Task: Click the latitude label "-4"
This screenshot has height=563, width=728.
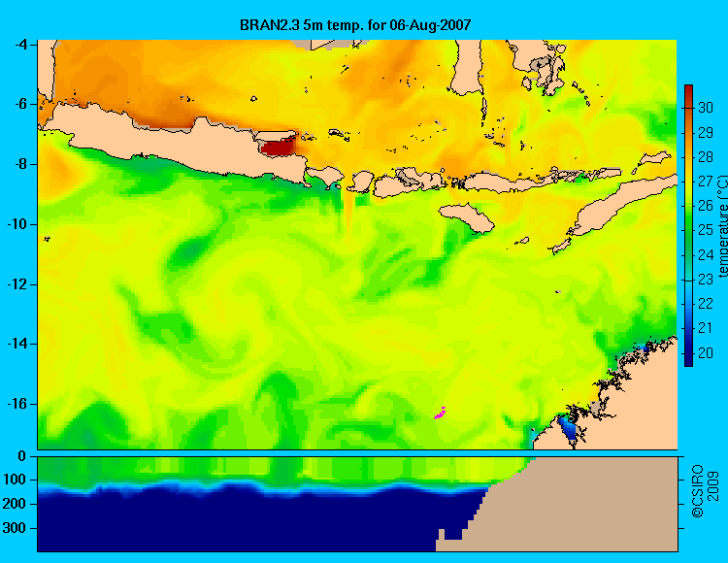Action: (x=21, y=45)
